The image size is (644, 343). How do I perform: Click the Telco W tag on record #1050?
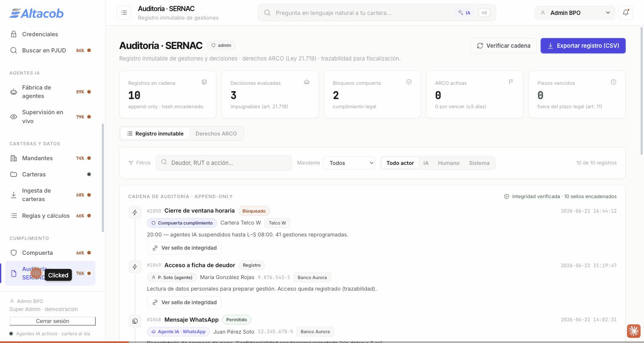point(277,223)
